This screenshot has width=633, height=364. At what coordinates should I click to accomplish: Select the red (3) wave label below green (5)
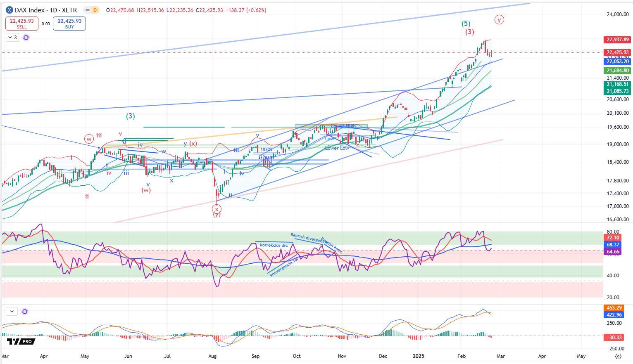(x=469, y=32)
